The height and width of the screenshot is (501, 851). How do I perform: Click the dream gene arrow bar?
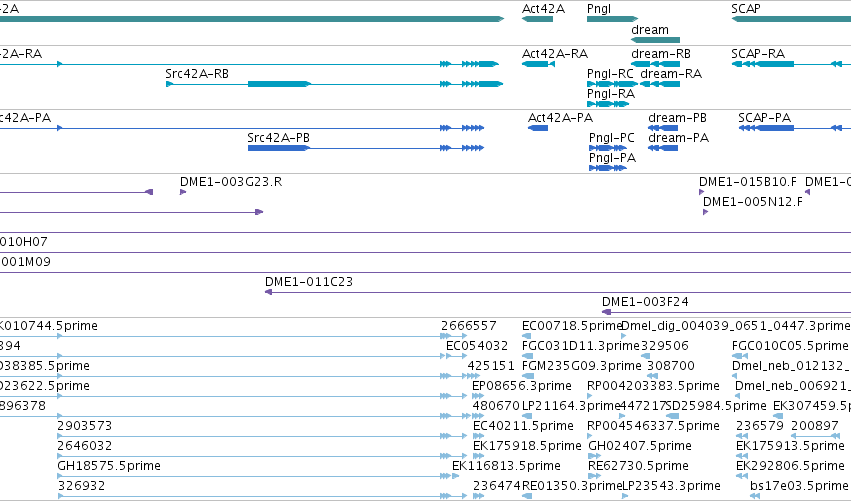655,40
